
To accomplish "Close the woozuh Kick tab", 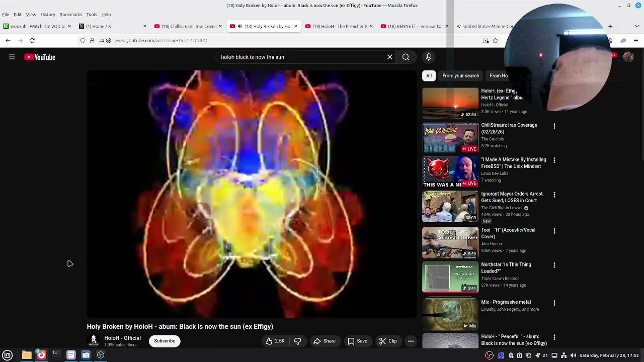I will [69, 26].
